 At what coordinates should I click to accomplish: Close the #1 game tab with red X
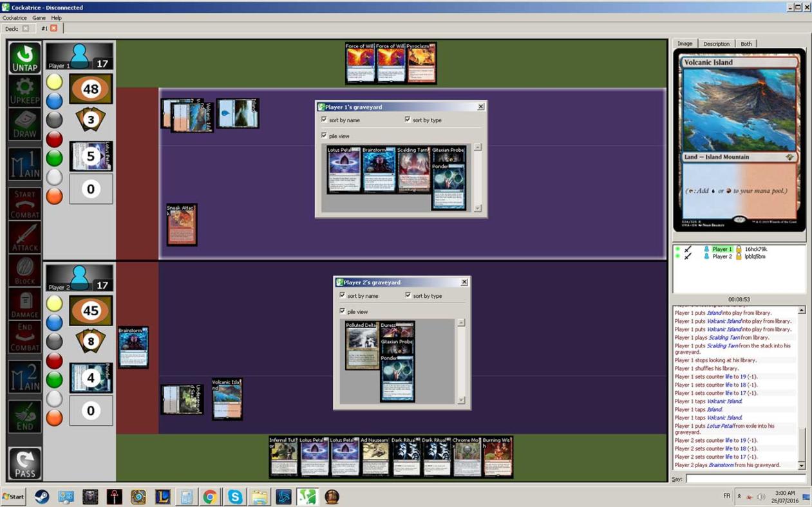pos(54,28)
